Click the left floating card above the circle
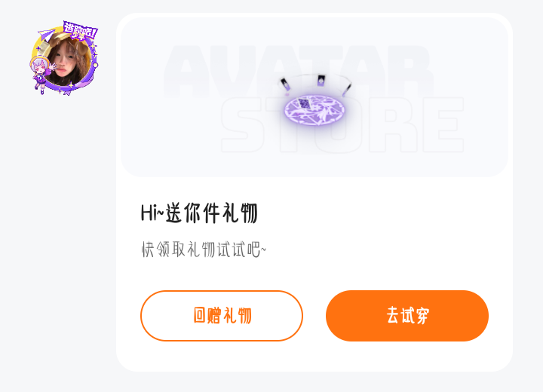The width and height of the screenshot is (543, 392). pos(285,84)
